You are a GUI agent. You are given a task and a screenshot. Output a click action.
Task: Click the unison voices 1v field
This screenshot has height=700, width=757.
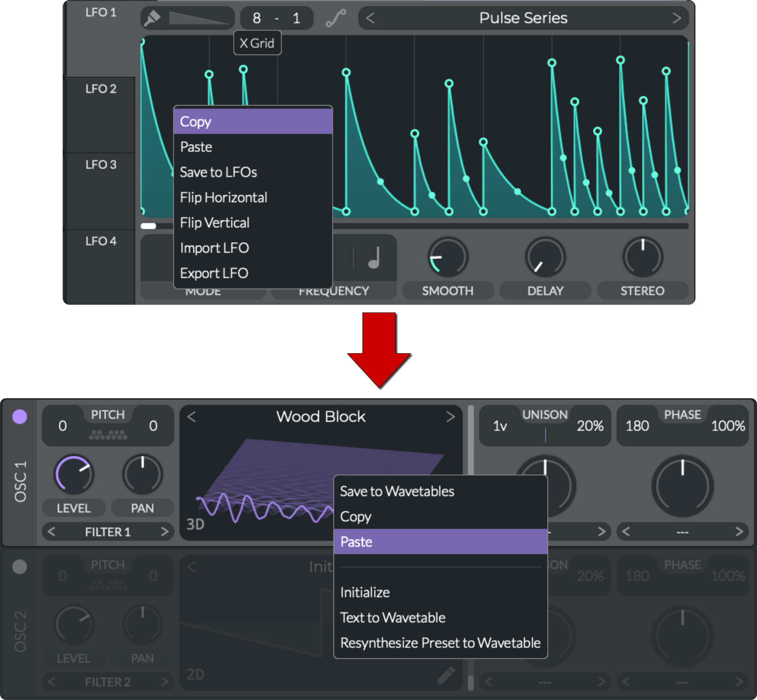(500, 426)
